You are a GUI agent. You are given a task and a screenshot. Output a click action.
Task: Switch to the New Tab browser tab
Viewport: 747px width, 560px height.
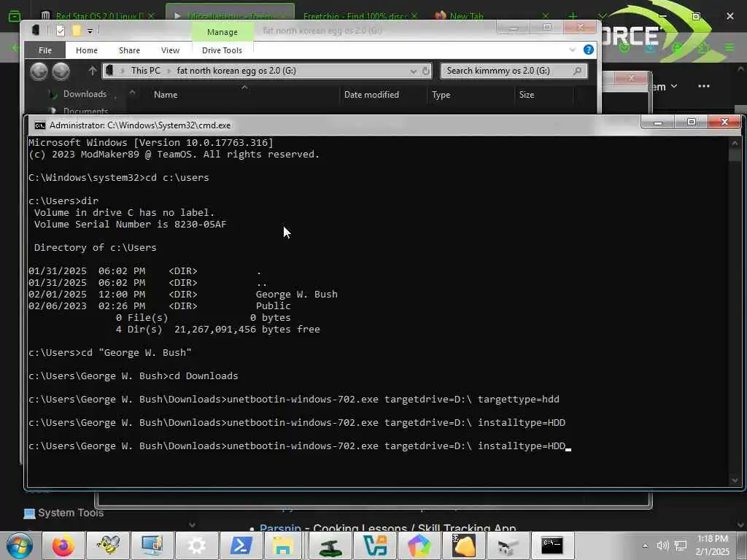466,16
